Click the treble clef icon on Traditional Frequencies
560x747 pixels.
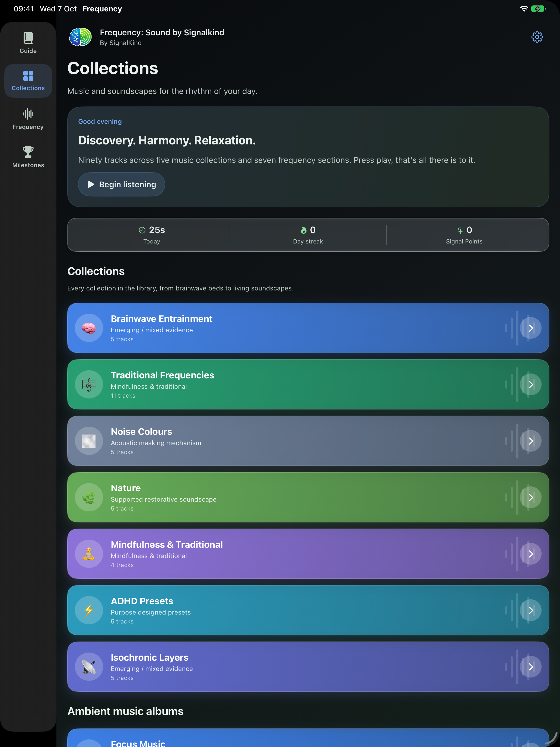click(x=89, y=384)
